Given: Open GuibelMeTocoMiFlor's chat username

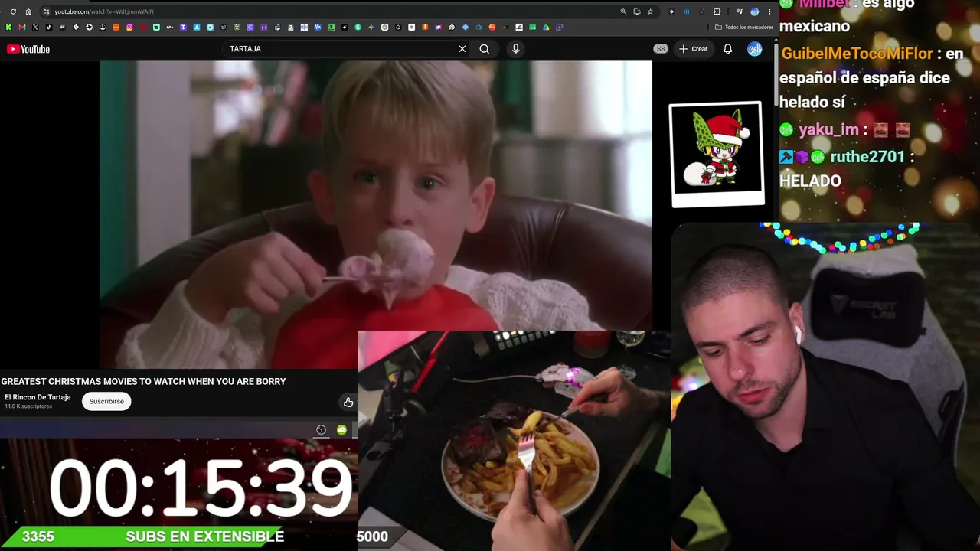Looking at the screenshot, I should pyautogui.click(x=856, y=54).
